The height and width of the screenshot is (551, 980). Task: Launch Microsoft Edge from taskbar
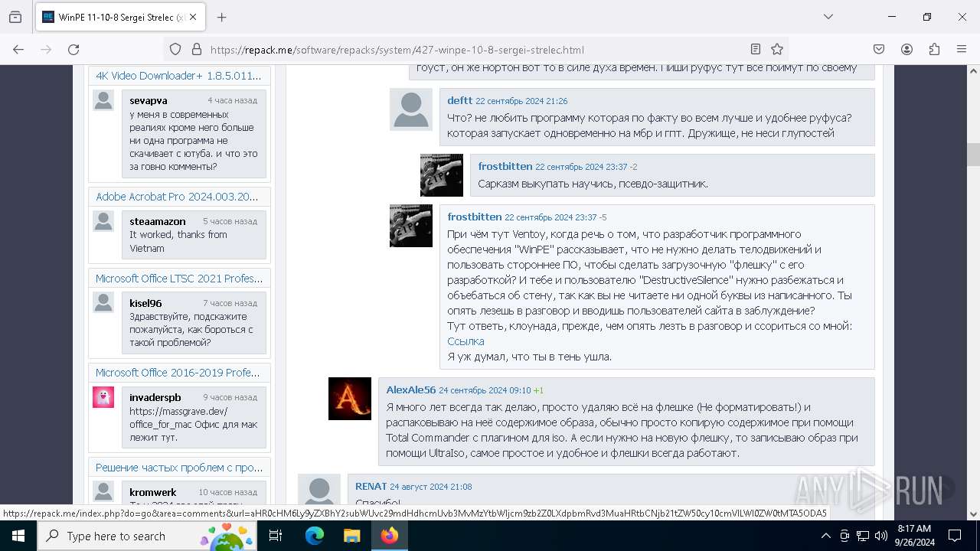coord(315,536)
